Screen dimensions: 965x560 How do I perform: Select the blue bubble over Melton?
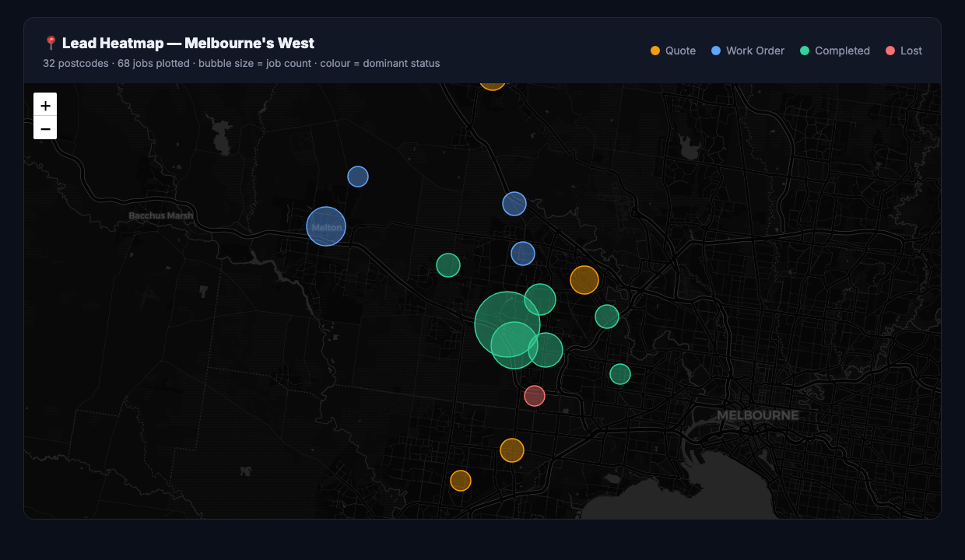coord(326,226)
